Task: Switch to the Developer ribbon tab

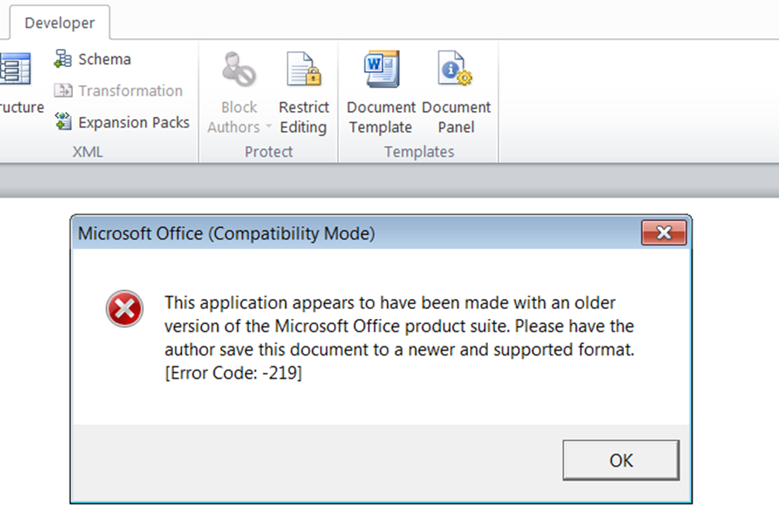Action: tap(59, 22)
